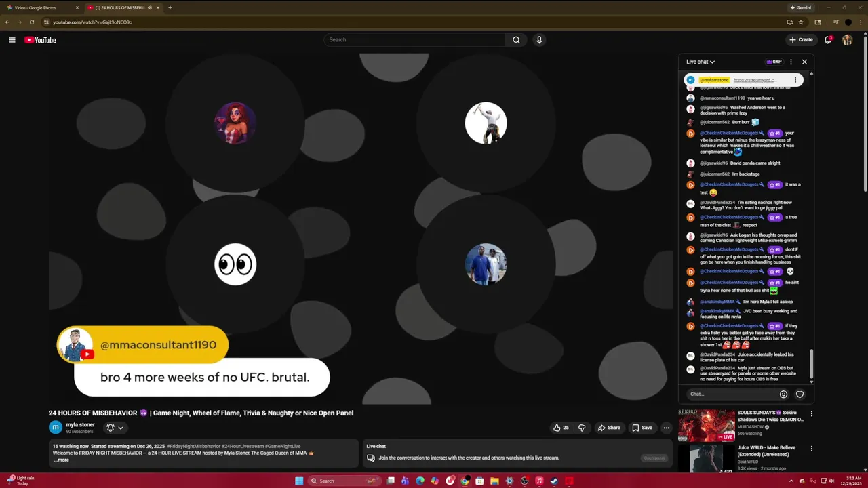Open the Windows Start menu
This screenshot has width=868, height=488.
tap(299, 481)
